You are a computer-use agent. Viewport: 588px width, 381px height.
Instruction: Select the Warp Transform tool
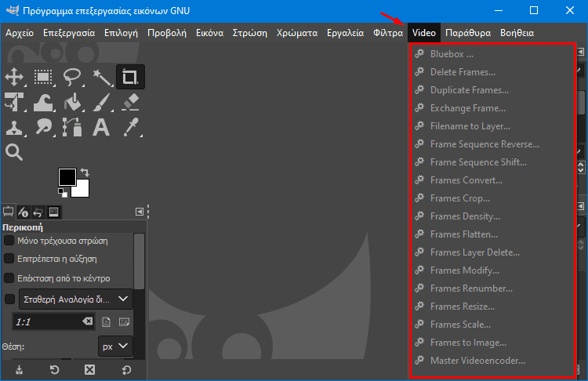43,102
